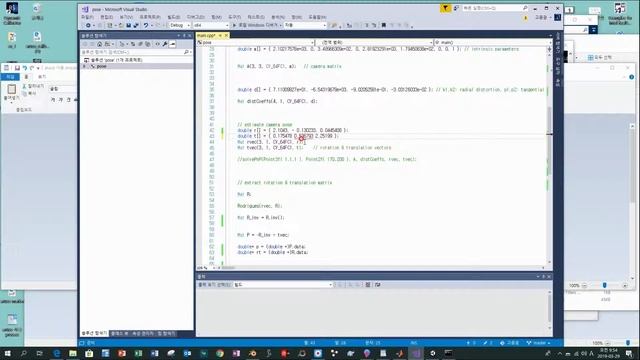Open the File menu in Visual Studio

click(87, 17)
